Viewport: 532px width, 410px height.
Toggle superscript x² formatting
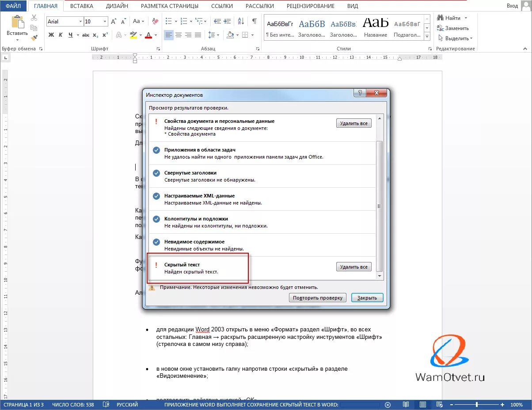point(105,35)
